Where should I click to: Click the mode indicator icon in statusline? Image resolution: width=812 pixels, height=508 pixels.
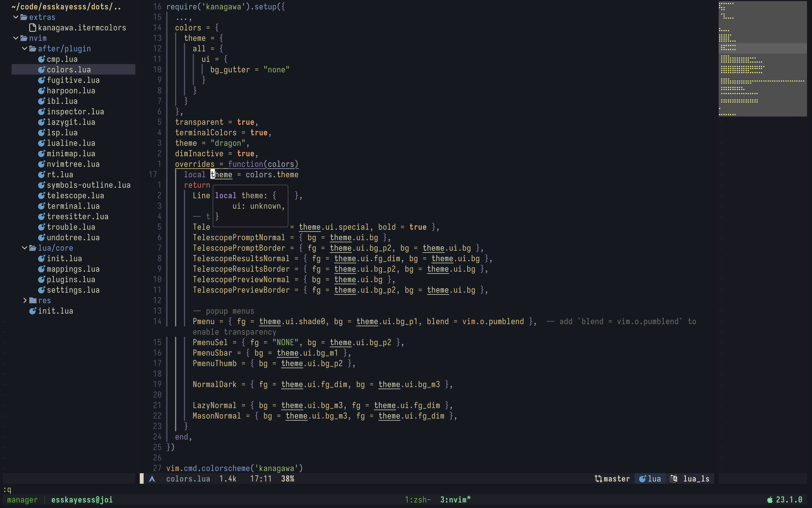pos(152,479)
